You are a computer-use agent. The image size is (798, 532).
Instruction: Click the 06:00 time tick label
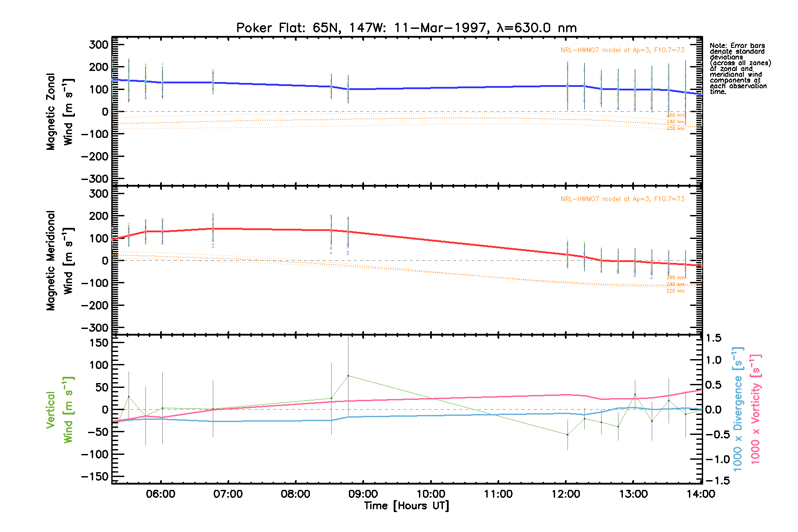coord(160,494)
